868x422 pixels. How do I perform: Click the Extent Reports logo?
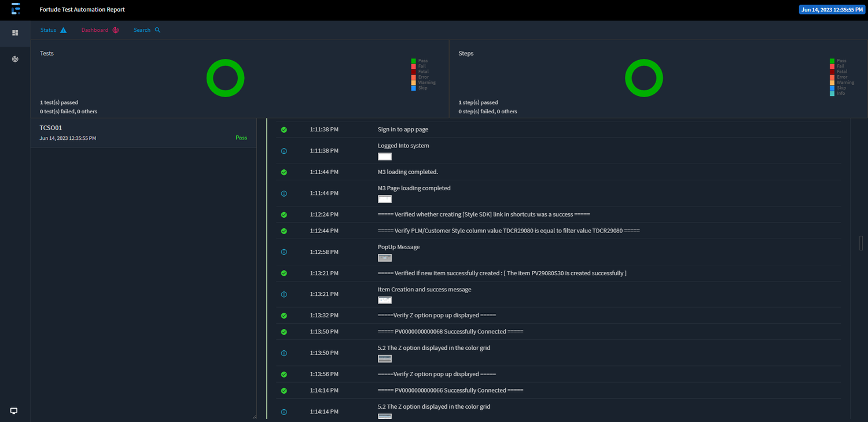tap(16, 9)
